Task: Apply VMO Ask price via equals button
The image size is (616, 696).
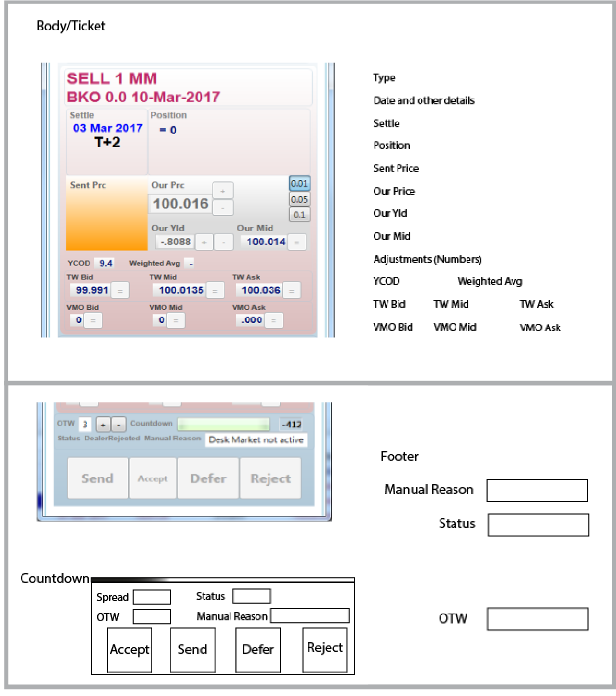Action: [x=273, y=320]
